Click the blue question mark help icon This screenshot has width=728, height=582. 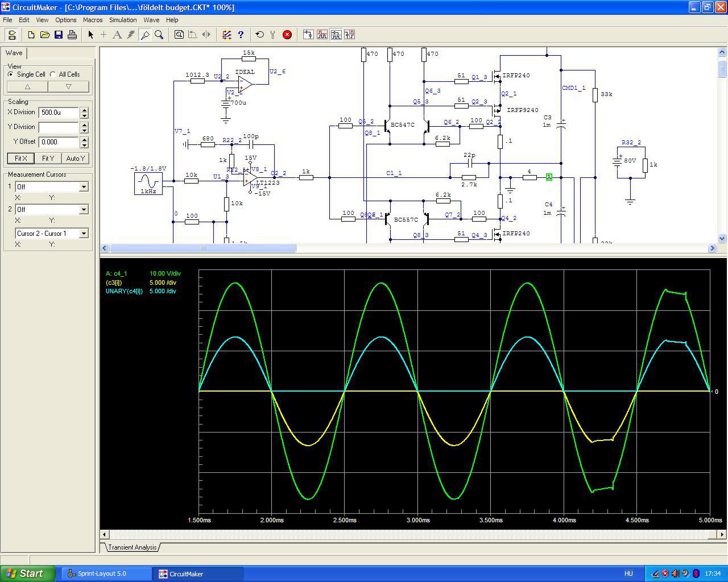241,35
